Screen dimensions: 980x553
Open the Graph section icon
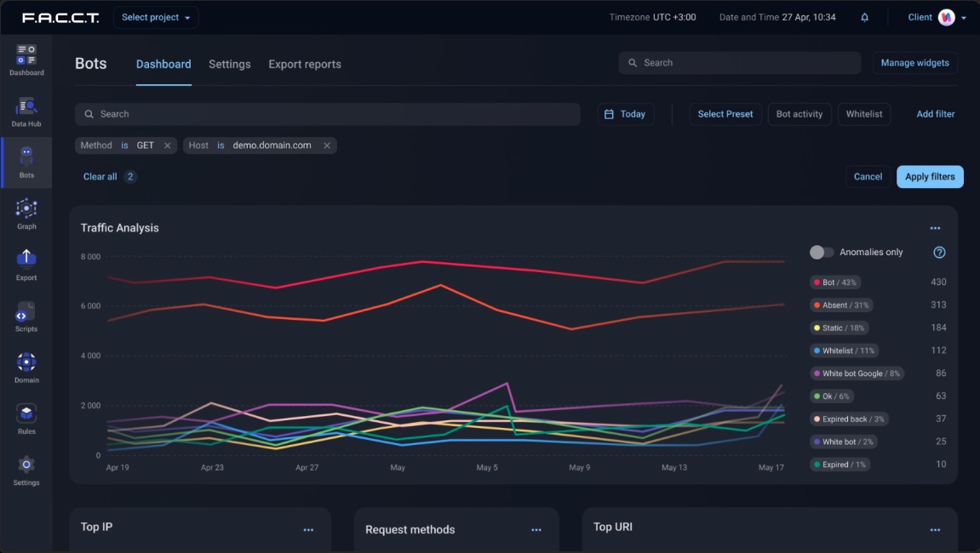tap(26, 213)
